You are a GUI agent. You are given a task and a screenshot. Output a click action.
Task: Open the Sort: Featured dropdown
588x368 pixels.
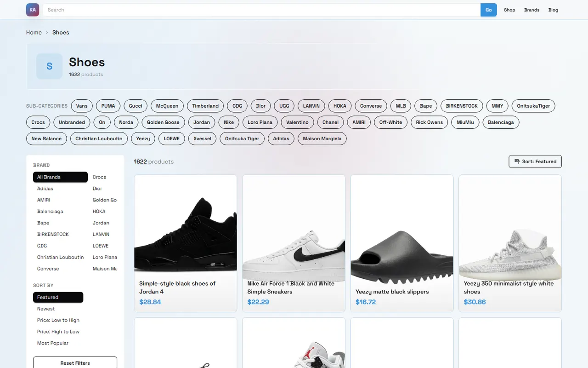pos(535,161)
